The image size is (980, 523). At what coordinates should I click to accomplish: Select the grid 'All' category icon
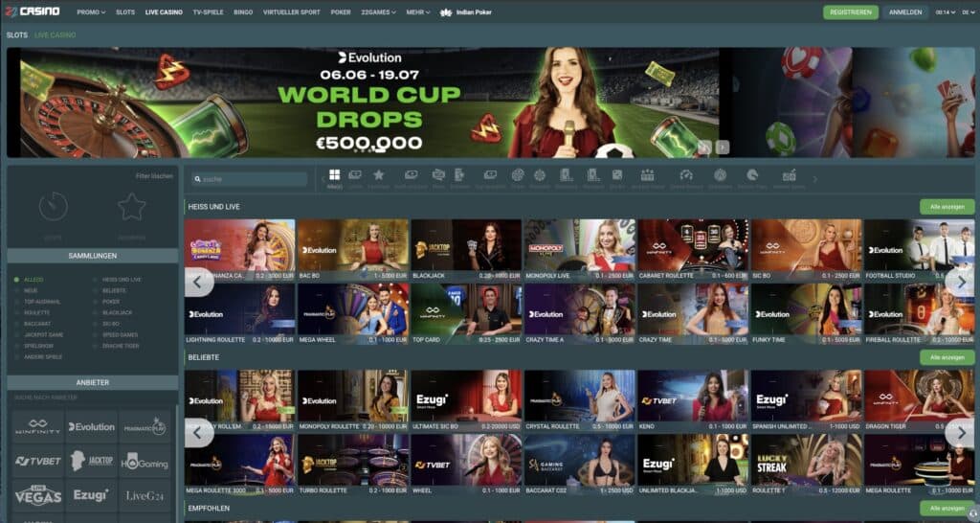(334, 175)
